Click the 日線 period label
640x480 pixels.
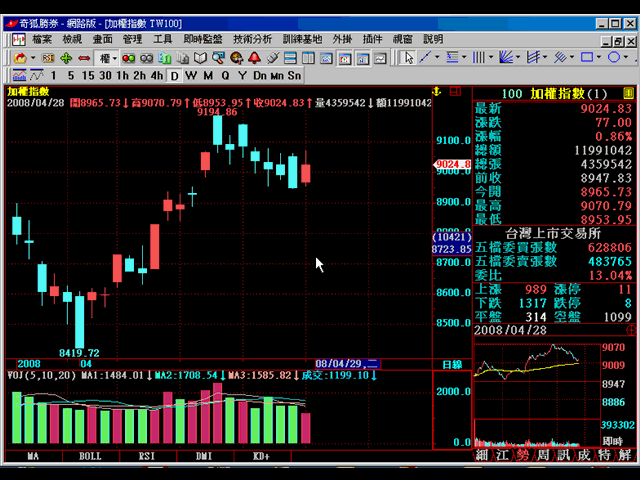point(452,364)
